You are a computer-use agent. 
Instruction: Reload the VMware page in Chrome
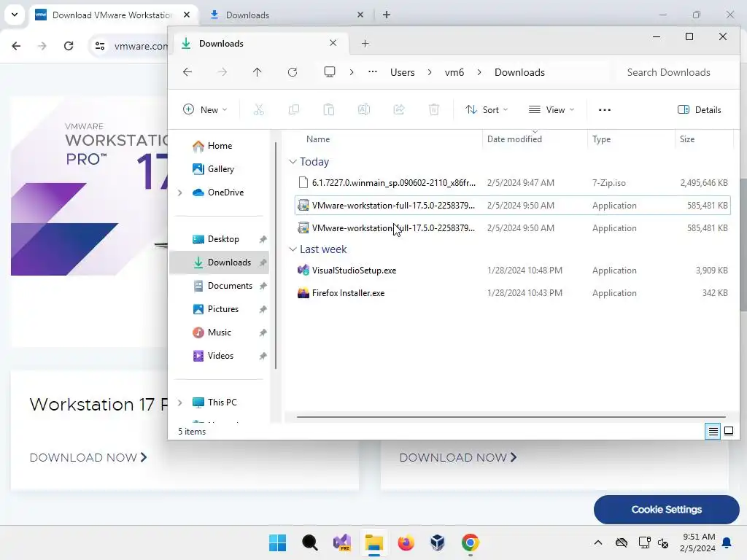69,46
